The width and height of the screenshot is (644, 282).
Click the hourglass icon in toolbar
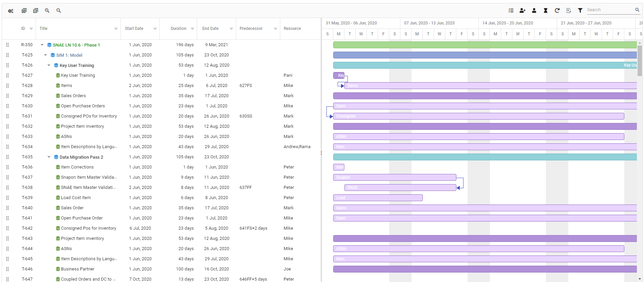tap(546, 11)
